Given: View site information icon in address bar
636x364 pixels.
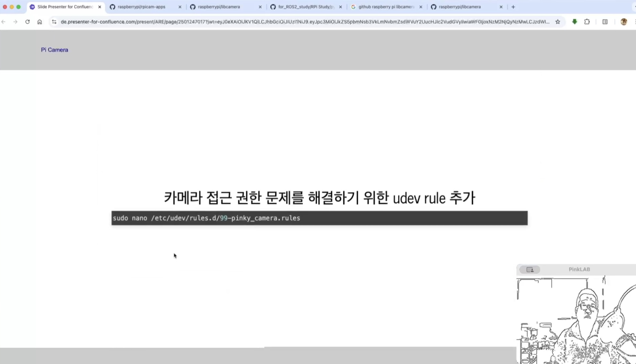Looking at the screenshot, I should click(x=54, y=22).
